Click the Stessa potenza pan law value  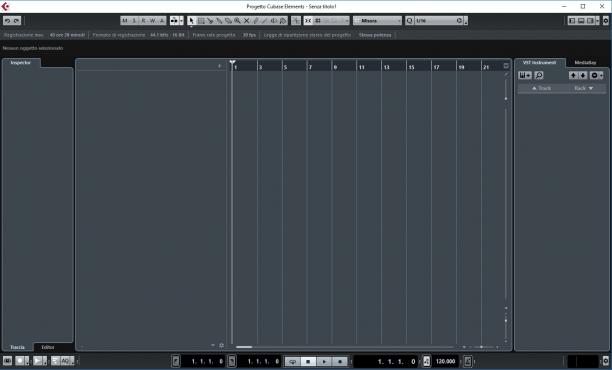pos(375,35)
